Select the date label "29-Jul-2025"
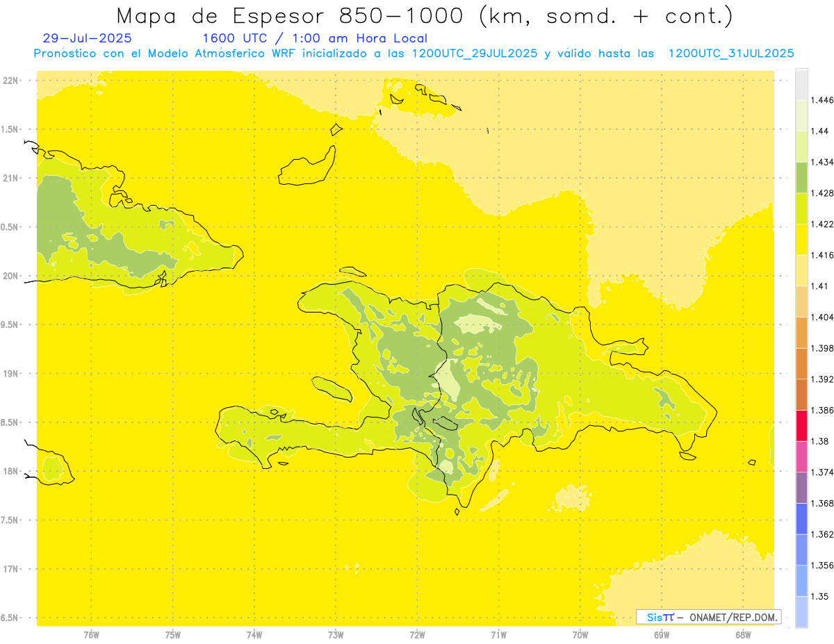The width and height of the screenshot is (834, 644). (x=87, y=38)
